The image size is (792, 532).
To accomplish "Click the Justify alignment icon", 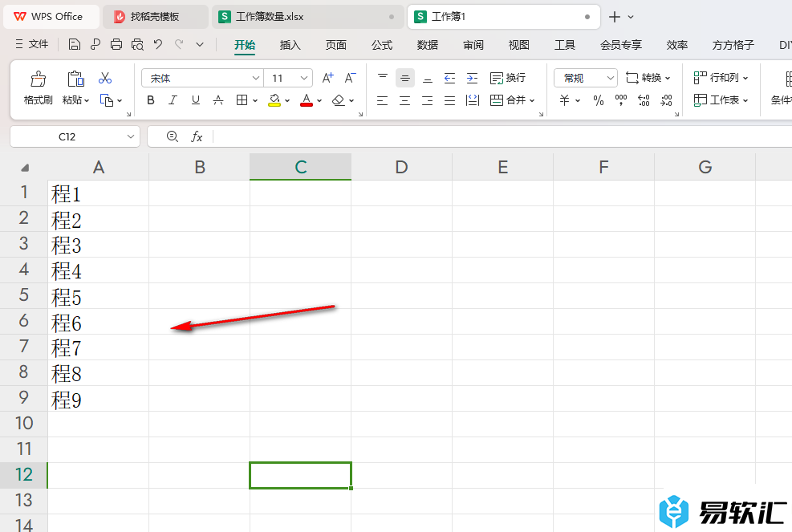I will pyautogui.click(x=449, y=100).
